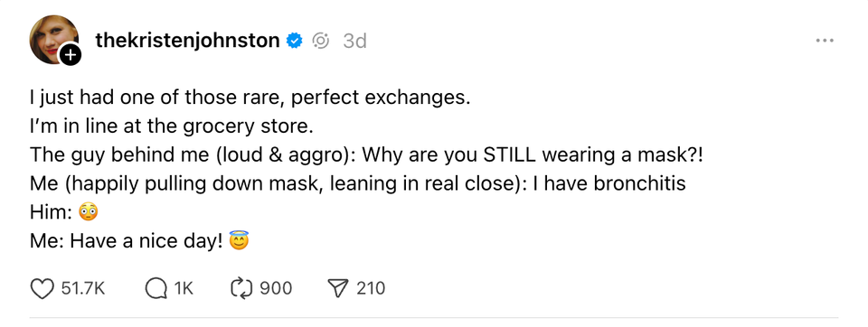
Task: Click the flushed face emoji after Him:
Action: 89,212
